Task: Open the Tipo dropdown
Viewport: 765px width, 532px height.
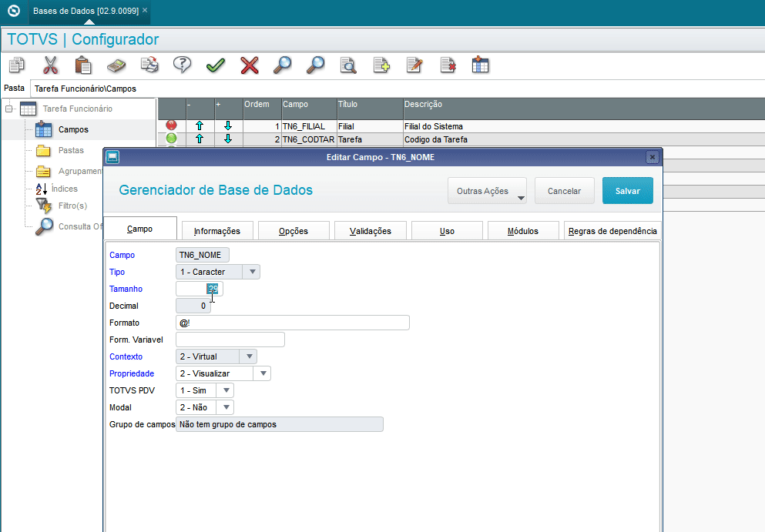Action: click(x=252, y=272)
